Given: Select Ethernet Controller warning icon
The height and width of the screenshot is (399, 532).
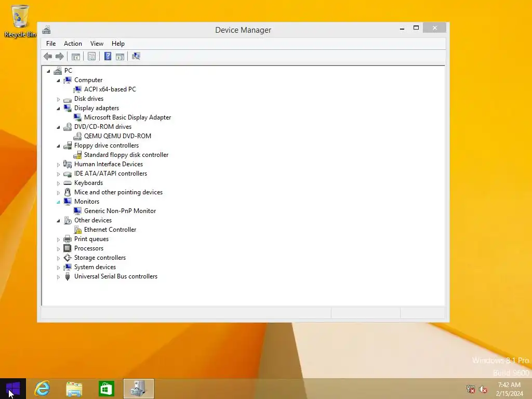Looking at the screenshot, I should (x=77, y=230).
